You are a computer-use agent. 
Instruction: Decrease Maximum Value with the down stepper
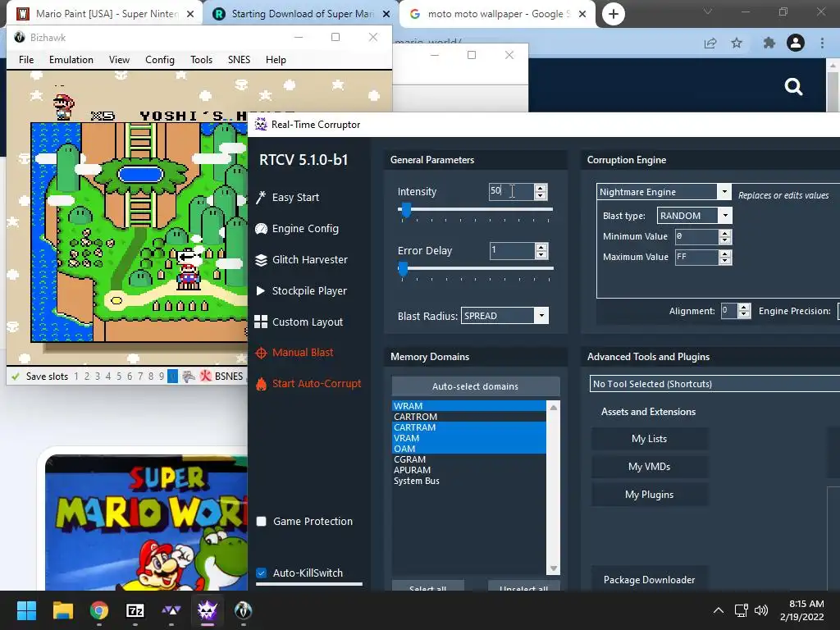(x=725, y=260)
